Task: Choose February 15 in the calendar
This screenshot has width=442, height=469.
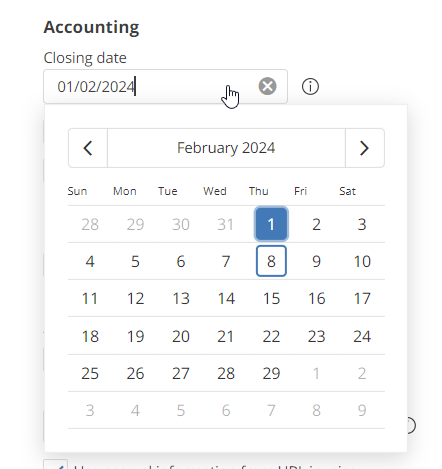Action: 271,298
